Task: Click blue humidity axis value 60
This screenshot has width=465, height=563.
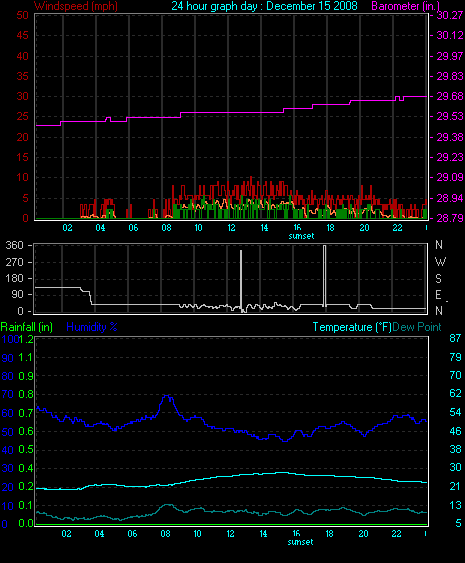Action: click(8, 413)
